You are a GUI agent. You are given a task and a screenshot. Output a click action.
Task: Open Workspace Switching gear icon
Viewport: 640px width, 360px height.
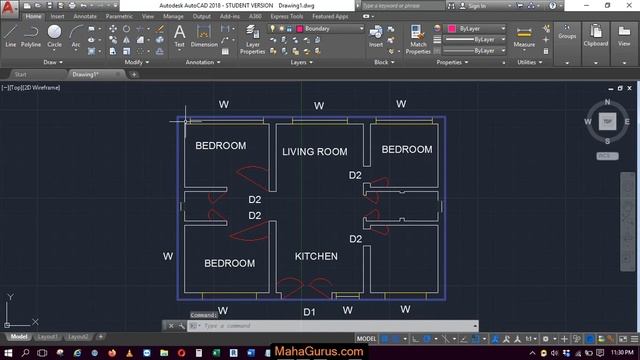coord(546,339)
